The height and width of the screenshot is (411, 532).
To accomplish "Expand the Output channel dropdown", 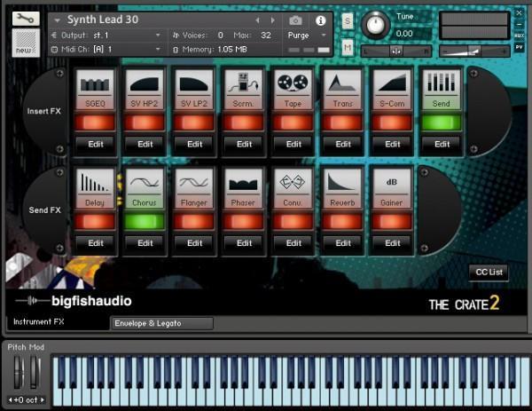I will point(158,35).
